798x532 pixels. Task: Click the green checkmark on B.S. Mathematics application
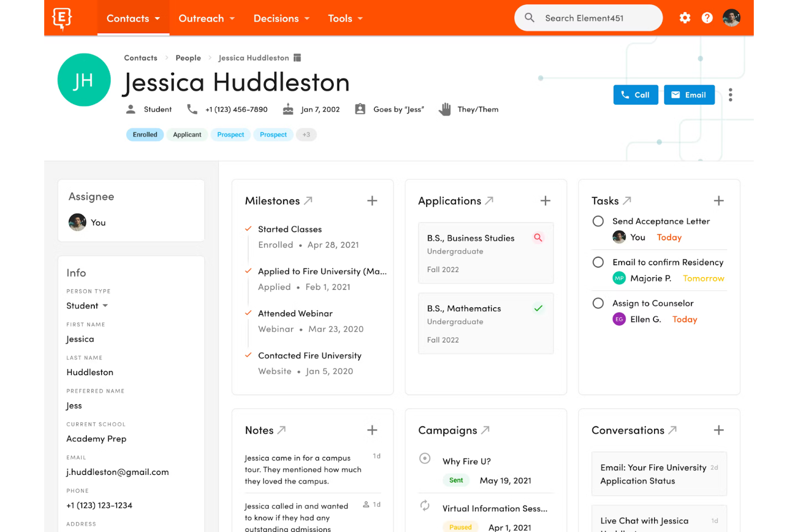tap(538, 308)
